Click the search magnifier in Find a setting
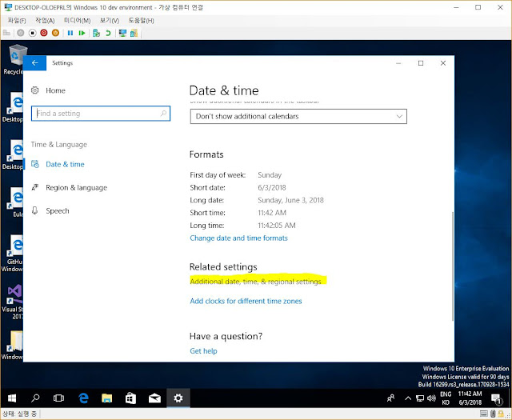Image resolution: width=512 pixels, height=420 pixels. click(163, 114)
